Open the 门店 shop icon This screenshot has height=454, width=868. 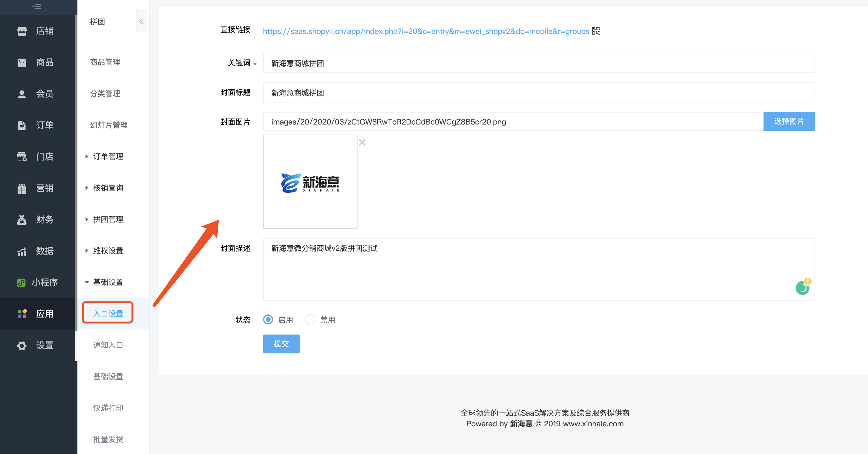(22, 157)
